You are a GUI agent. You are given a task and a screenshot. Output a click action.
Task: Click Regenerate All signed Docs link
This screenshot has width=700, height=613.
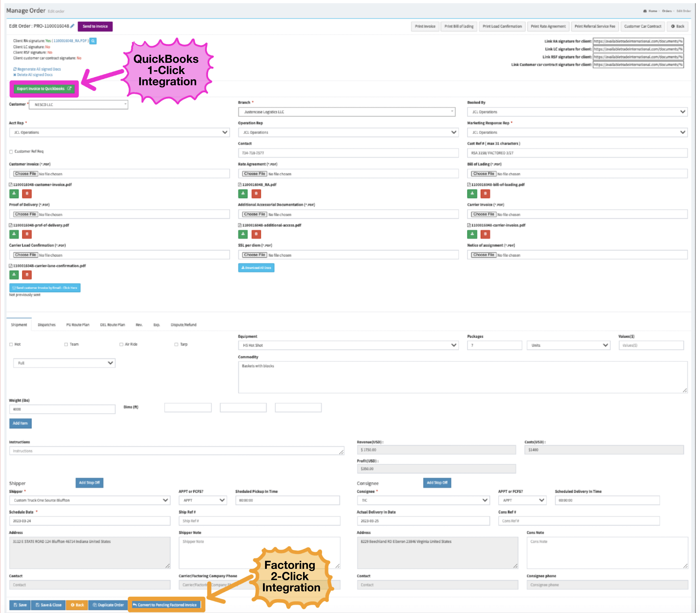tap(39, 69)
